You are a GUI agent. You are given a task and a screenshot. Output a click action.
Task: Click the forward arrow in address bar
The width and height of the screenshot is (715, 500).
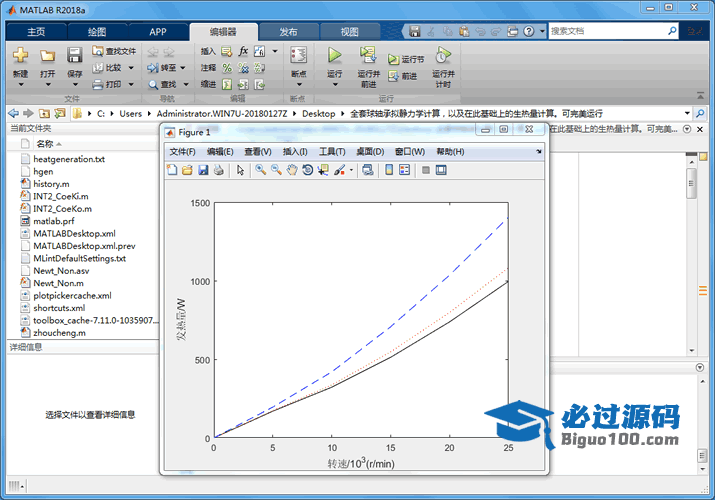28,113
